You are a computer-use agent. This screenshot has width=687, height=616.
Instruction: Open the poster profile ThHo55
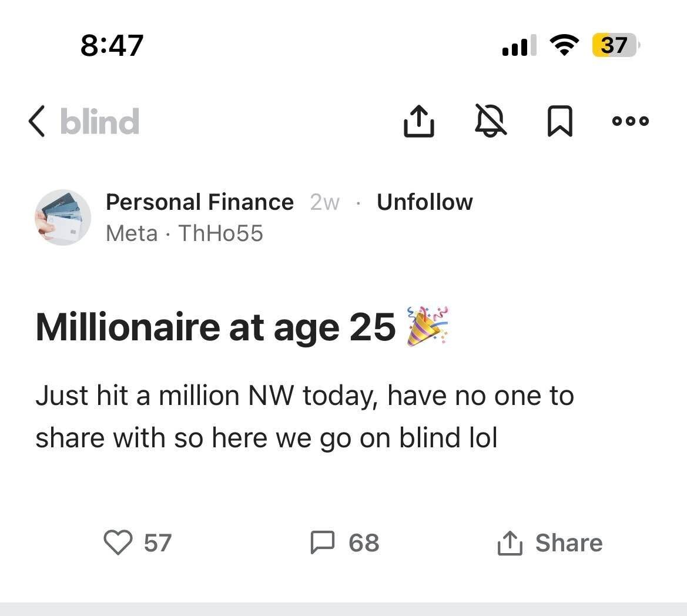coord(220,233)
